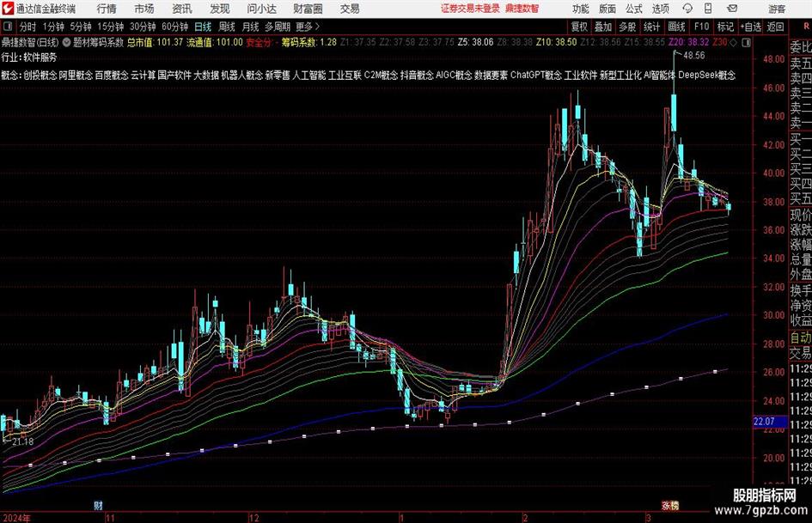Viewport: 812px width, 523px height.
Task: Open the customer service headset icon
Action: pos(687,9)
